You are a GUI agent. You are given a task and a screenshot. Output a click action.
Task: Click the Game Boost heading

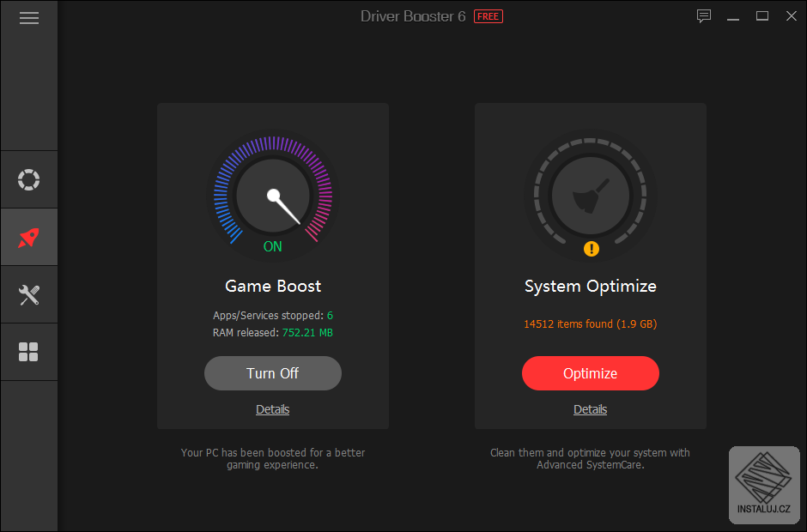(x=273, y=286)
